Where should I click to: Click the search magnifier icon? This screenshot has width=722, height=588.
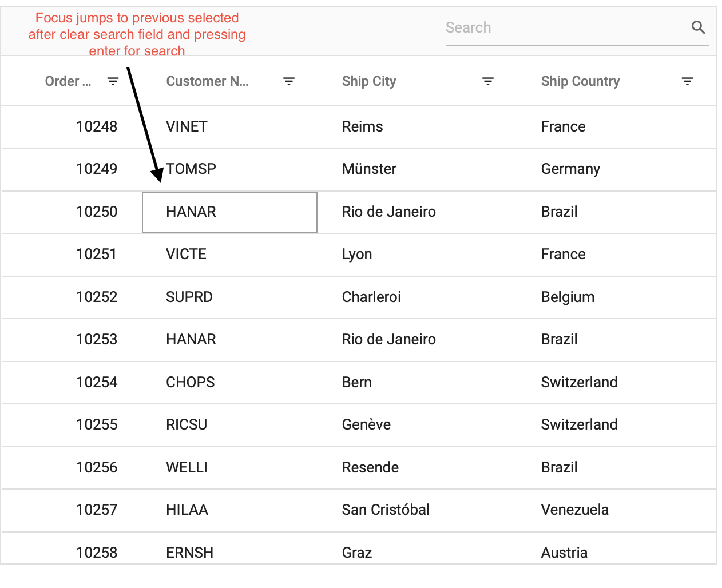coord(698,27)
